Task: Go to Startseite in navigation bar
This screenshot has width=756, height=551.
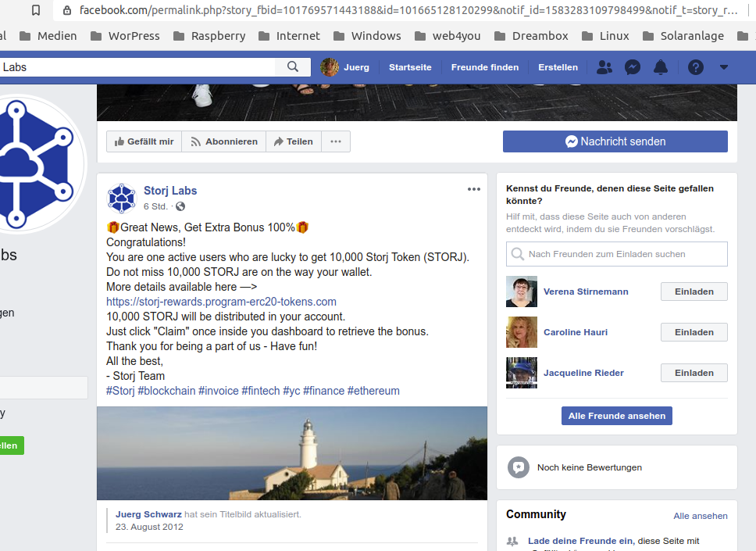Action: 410,67
